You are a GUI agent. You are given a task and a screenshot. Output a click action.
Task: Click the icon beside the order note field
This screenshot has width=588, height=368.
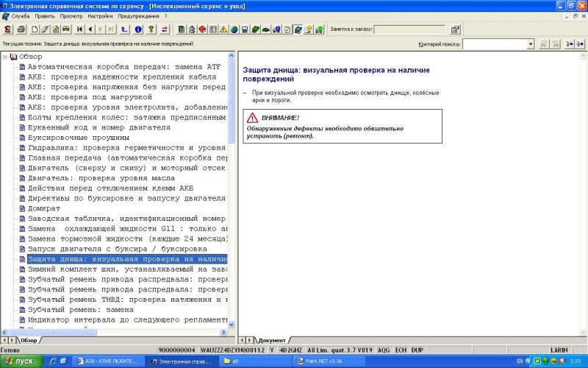455,29
